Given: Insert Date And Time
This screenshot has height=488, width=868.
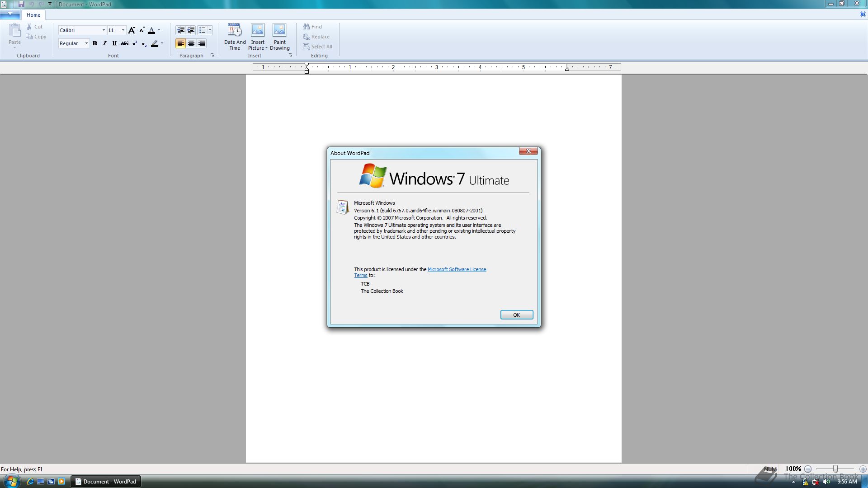Looking at the screenshot, I should click(235, 37).
